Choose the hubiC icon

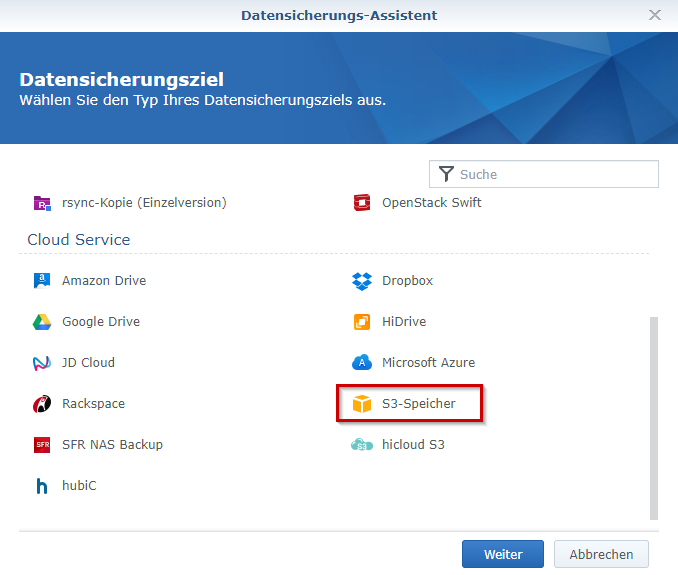tap(42, 486)
